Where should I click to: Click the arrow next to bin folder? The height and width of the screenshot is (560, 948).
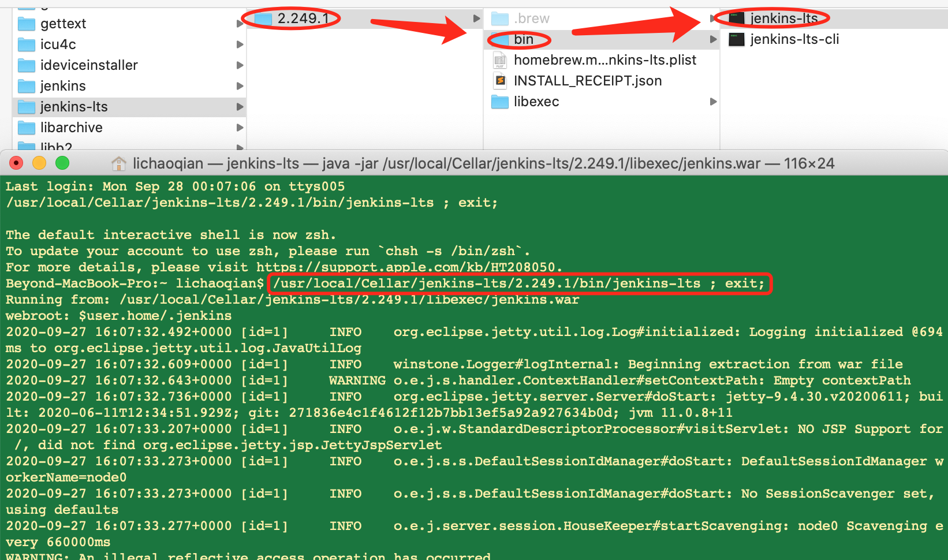tap(713, 39)
